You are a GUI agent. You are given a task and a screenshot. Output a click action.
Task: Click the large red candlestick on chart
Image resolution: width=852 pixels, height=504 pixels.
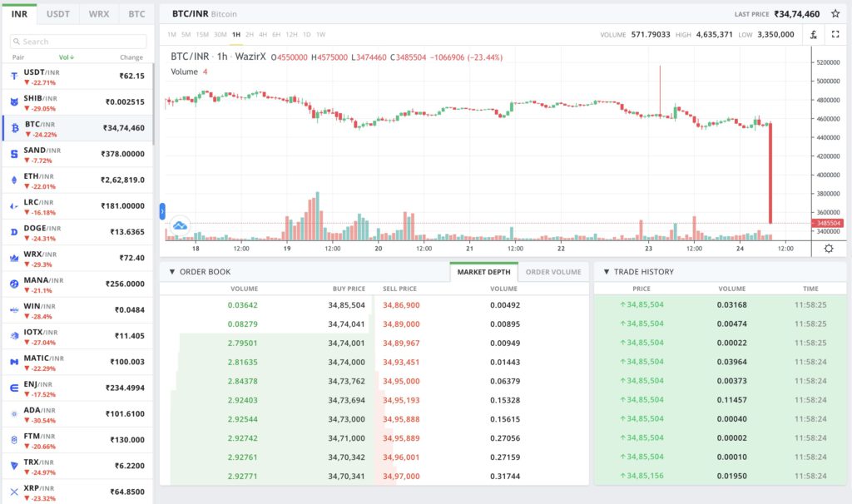tap(770, 173)
